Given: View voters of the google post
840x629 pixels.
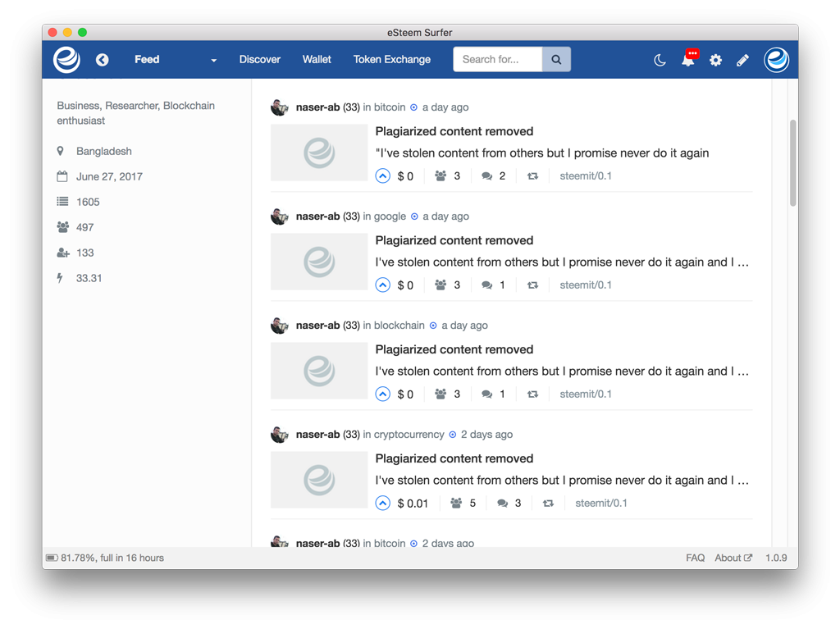Looking at the screenshot, I should (x=447, y=285).
